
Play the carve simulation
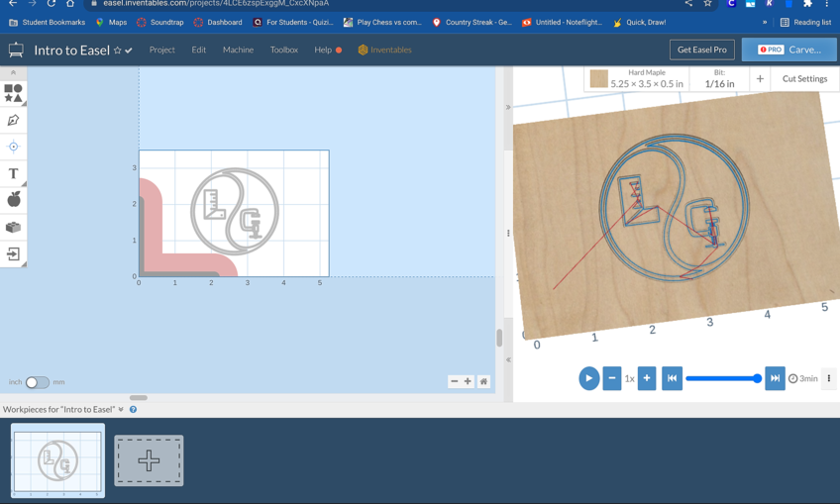588,378
